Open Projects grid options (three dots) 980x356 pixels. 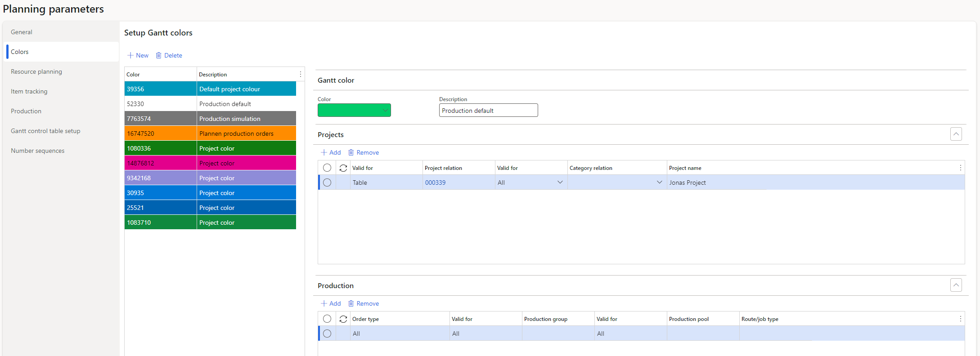point(960,168)
